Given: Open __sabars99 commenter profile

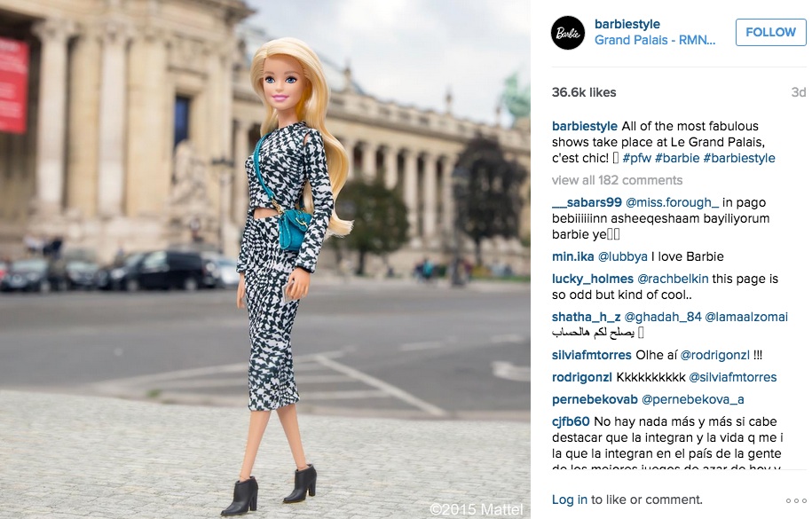Looking at the screenshot, I should (x=587, y=202).
